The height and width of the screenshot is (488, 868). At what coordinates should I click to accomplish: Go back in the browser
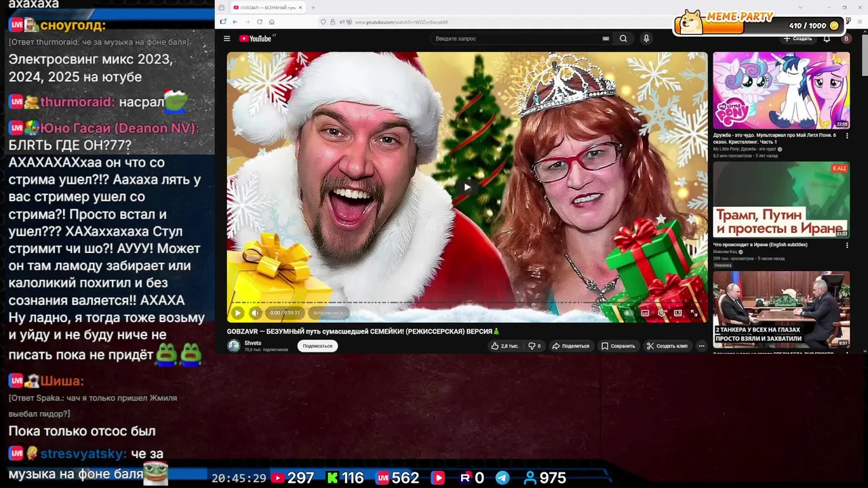(x=235, y=22)
